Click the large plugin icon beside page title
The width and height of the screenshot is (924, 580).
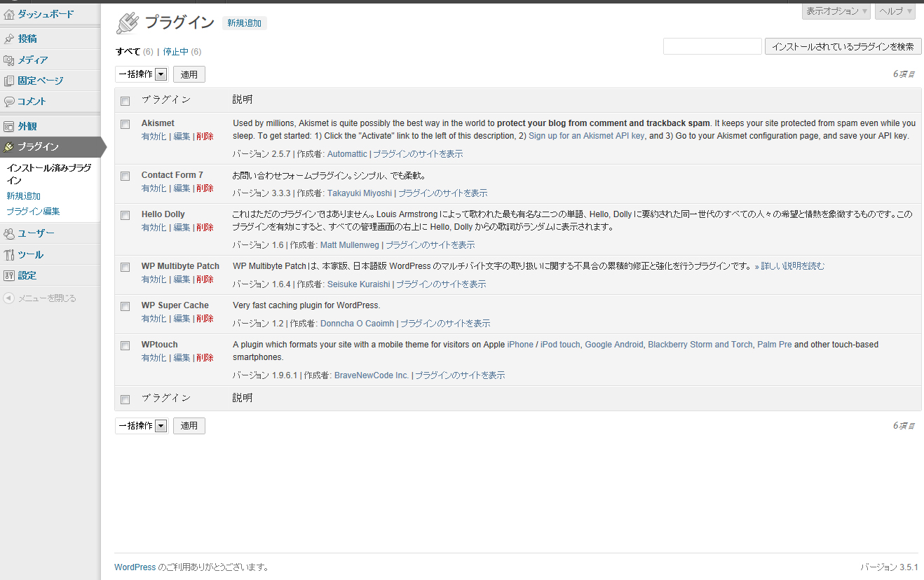click(x=128, y=23)
